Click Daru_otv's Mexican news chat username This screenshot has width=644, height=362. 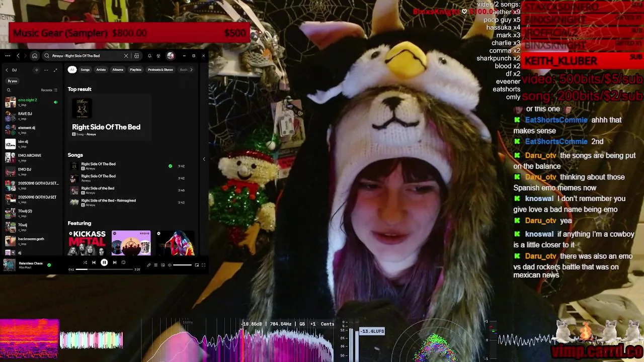pyautogui.click(x=540, y=256)
